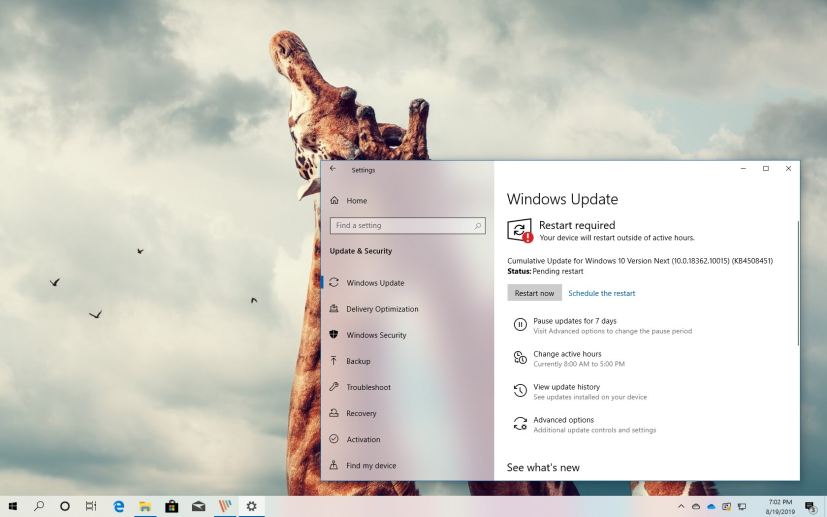Click in the Find a setting search box
Screen dimensions: 827x517
pyautogui.click(x=408, y=226)
